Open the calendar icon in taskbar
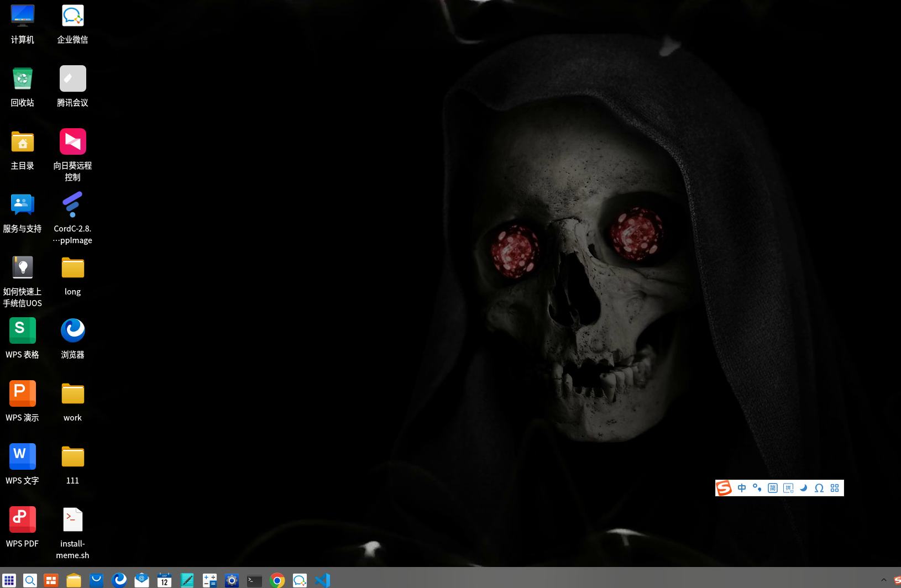Screen dimensions: 901x588 [x=164, y=580]
